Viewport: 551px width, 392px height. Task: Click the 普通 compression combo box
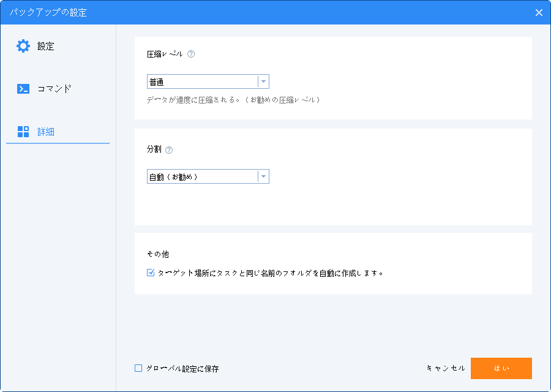(x=202, y=81)
